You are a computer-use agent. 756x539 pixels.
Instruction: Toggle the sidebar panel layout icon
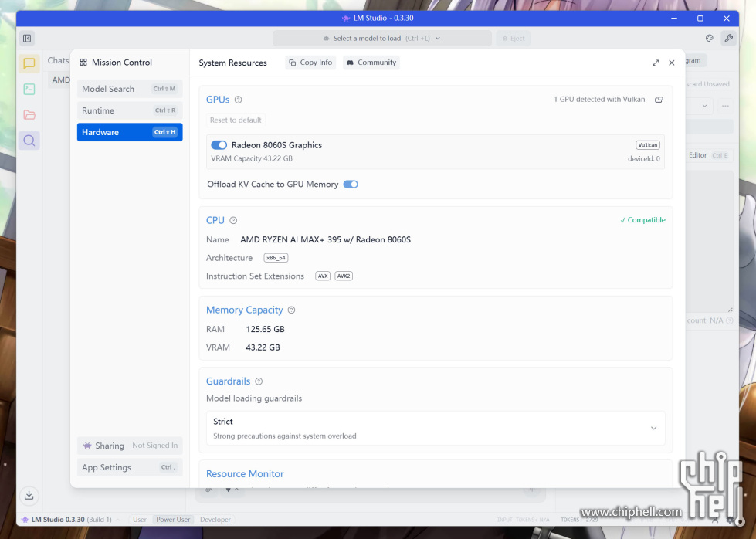[27, 39]
